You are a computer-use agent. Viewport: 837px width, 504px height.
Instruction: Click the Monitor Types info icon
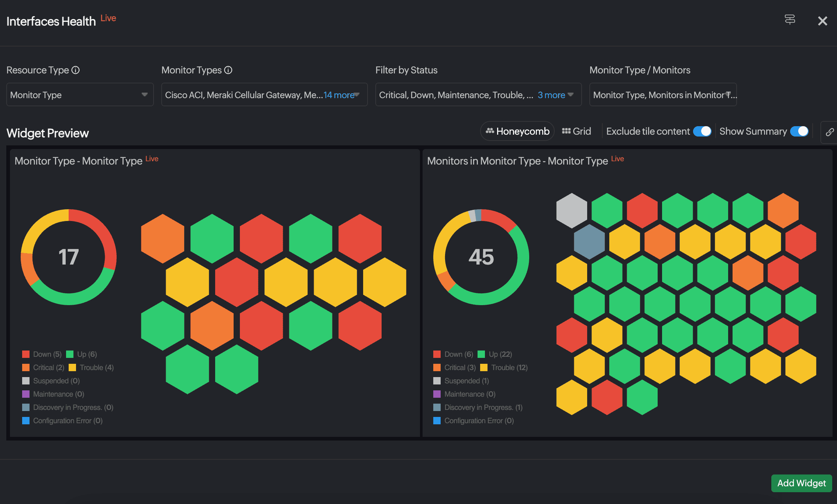pos(228,70)
